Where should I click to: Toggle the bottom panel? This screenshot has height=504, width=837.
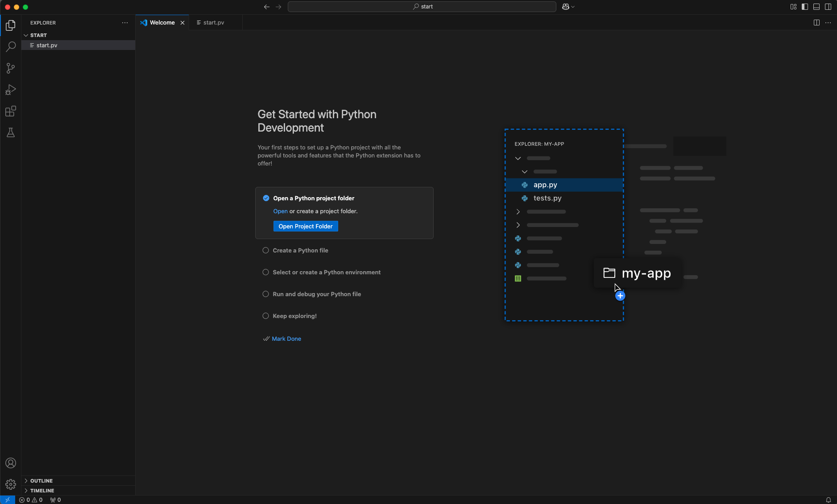pyautogui.click(x=816, y=7)
